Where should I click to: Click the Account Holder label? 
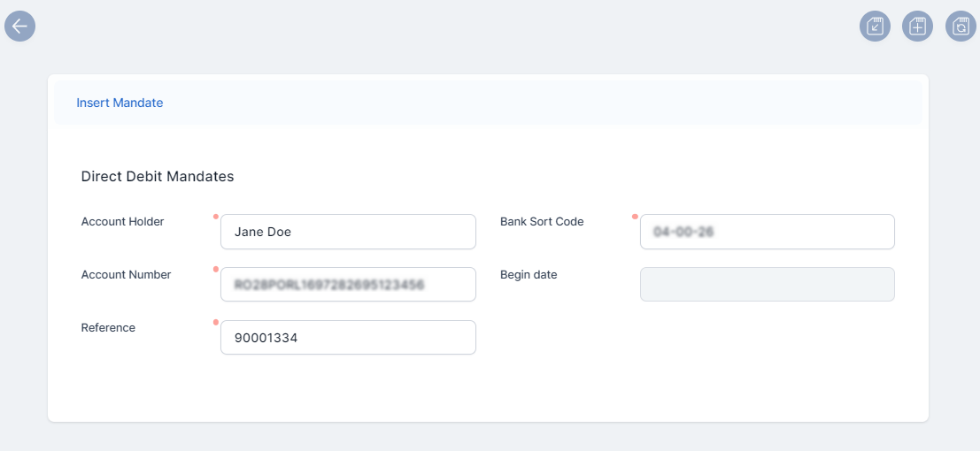coord(122,222)
